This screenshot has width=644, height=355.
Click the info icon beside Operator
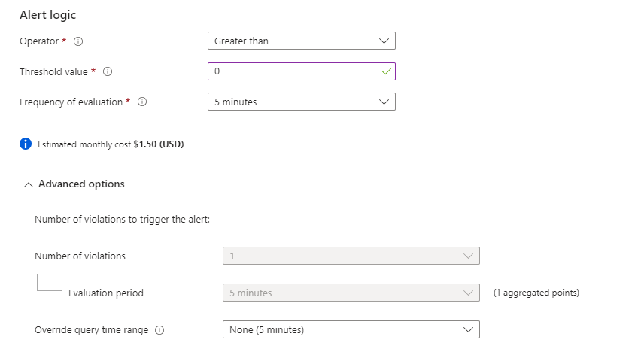pyautogui.click(x=78, y=41)
